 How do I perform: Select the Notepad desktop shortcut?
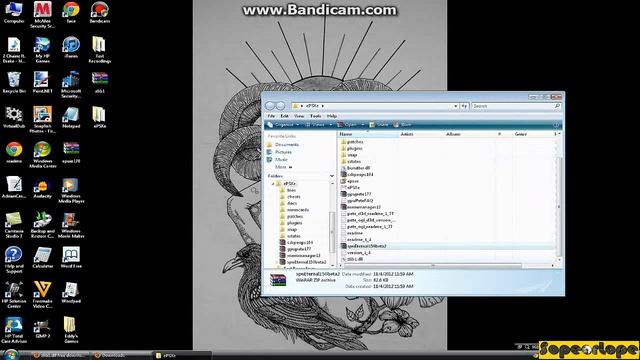(x=71, y=118)
